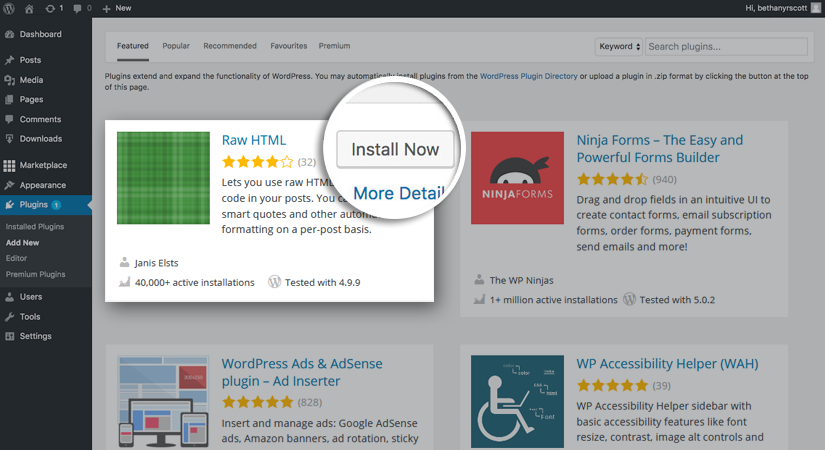Screen dimensions: 825x450
Task: Click Install Now for Raw HTML
Action: pyautogui.click(x=395, y=149)
